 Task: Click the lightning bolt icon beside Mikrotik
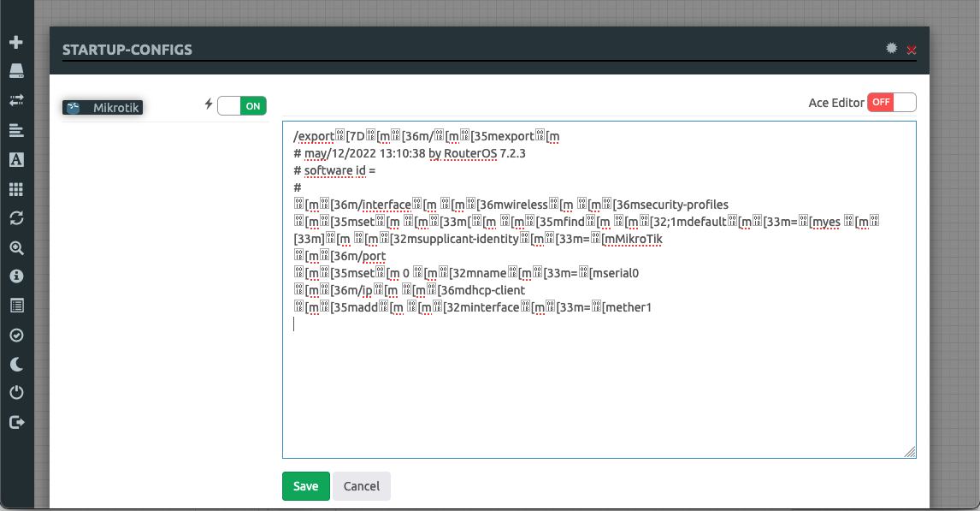(209, 104)
